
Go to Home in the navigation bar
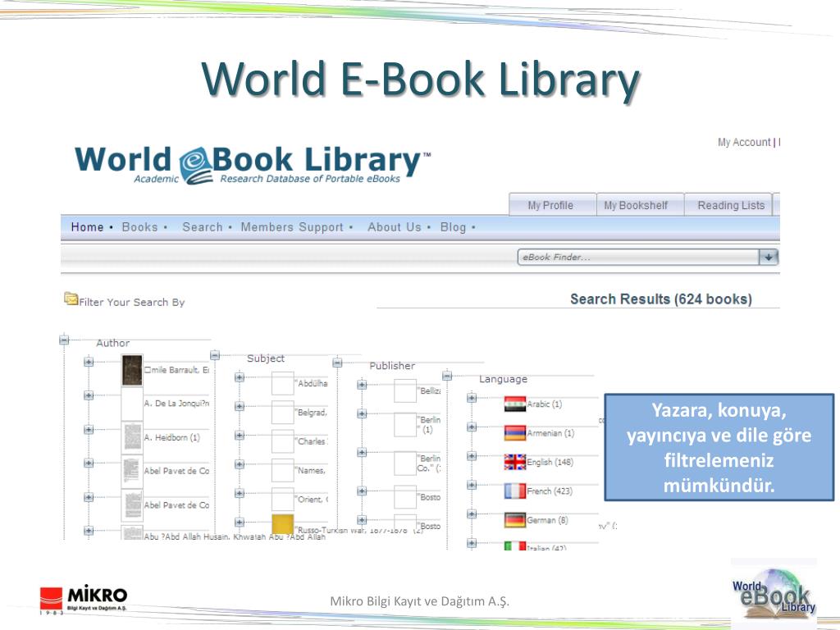tap(87, 227)
